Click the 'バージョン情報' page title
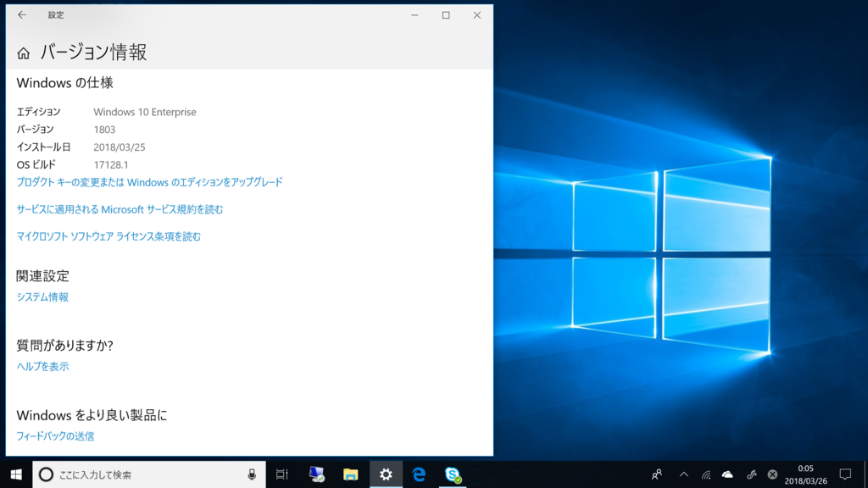This screenshot has width=868, height=488. coord(93,53)
